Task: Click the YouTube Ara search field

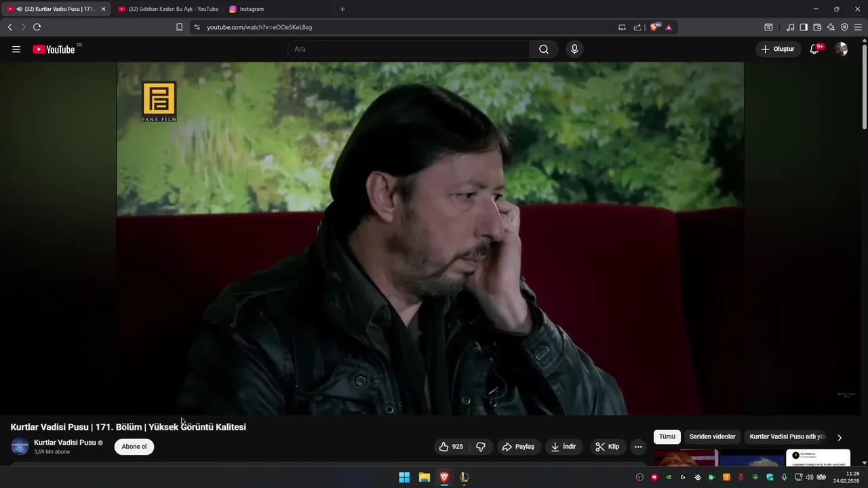Action: [408, 49]
